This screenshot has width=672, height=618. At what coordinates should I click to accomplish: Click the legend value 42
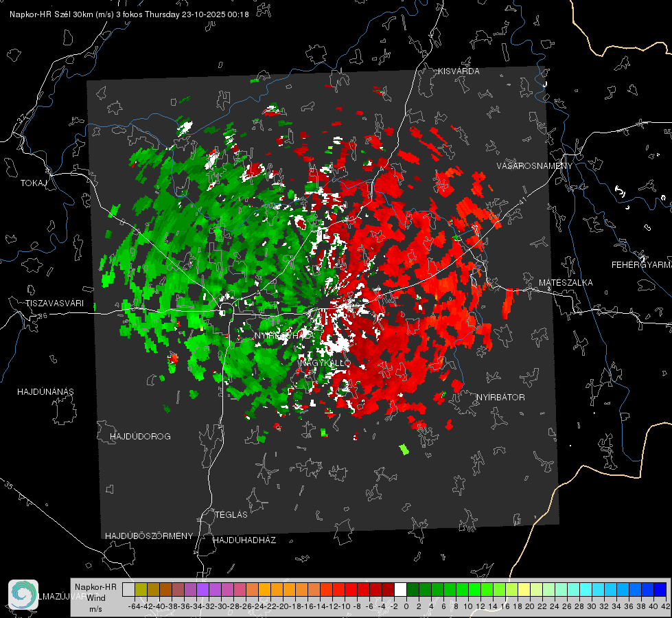666,606
